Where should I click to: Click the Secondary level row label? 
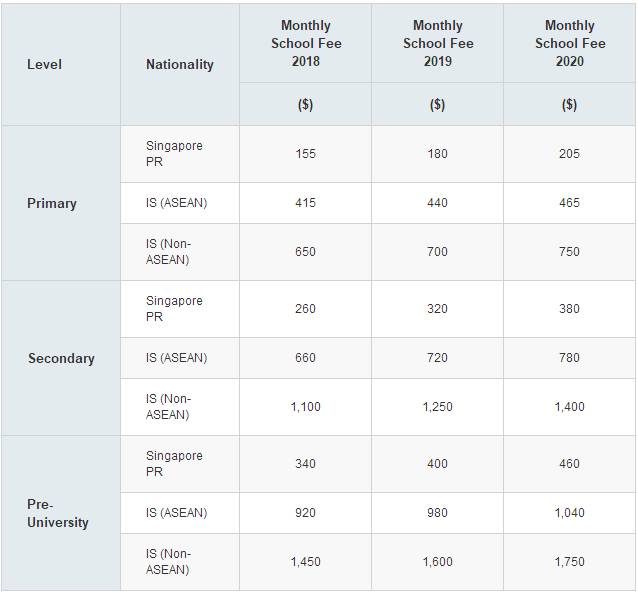(x=61, y=358)
